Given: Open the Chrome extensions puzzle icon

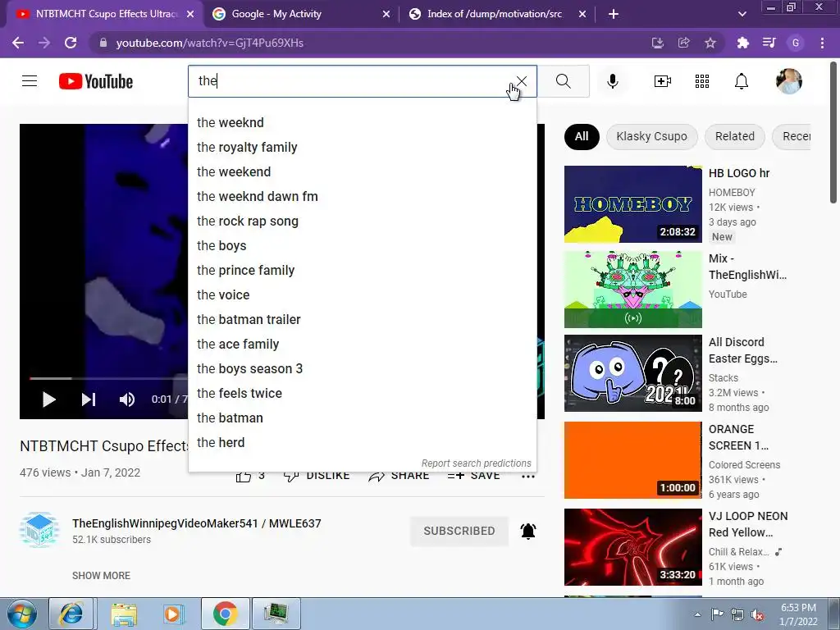Looking at the screenshot, I should 743,43.
